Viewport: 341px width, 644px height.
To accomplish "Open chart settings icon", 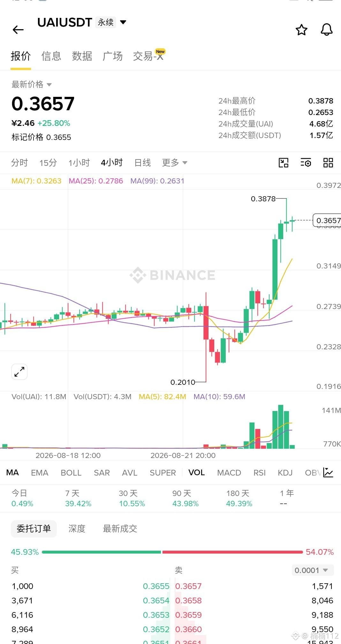I will (x=306, y=163).
